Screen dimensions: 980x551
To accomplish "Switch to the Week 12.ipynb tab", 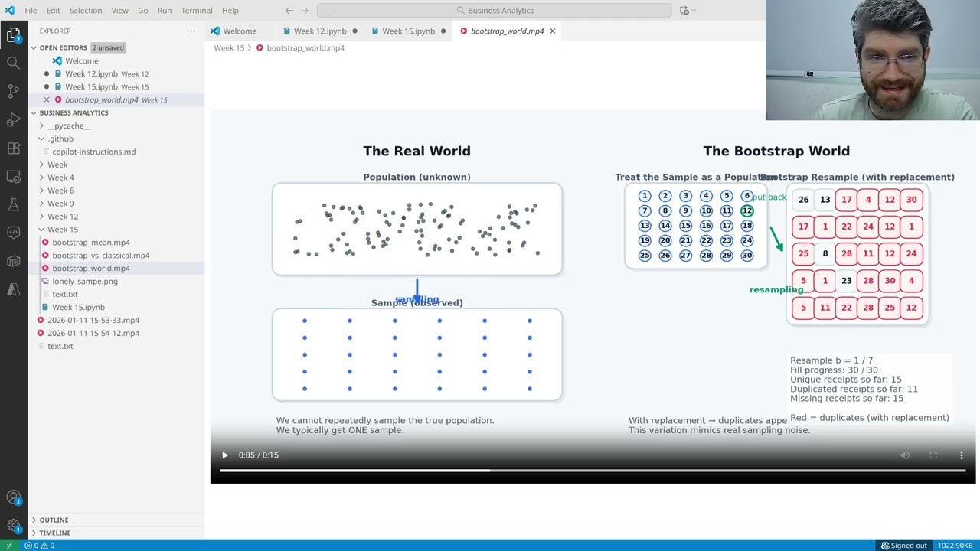I will coord(320,31).
